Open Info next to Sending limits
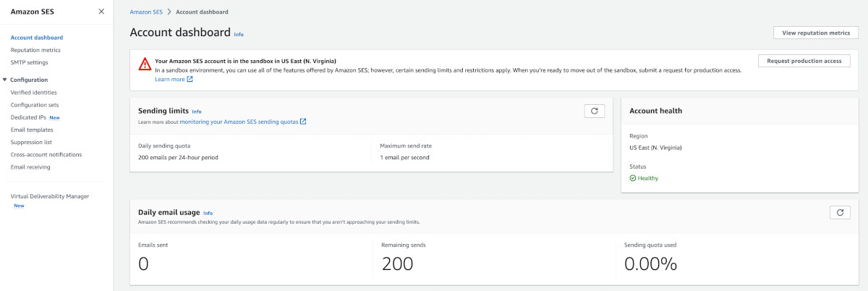The height and width of the screenshot is (291, 868). 197,111
